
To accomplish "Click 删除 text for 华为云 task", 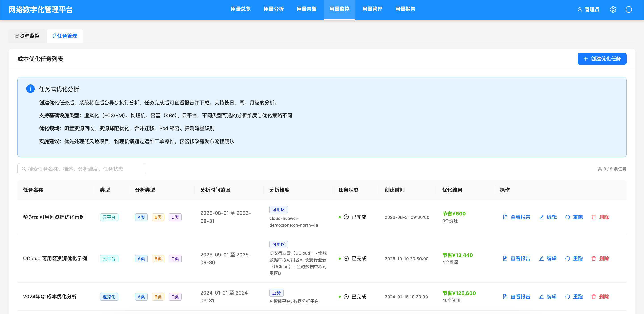I will click(604, 217).
